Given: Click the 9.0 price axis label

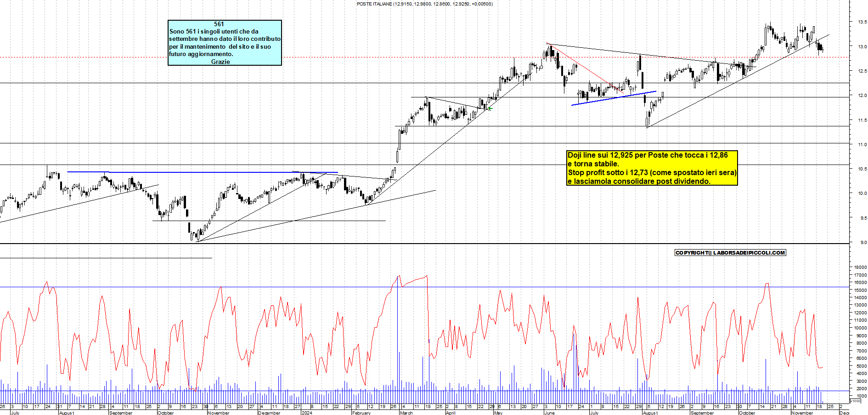Looking at the screenshot, I should (863, 242).
